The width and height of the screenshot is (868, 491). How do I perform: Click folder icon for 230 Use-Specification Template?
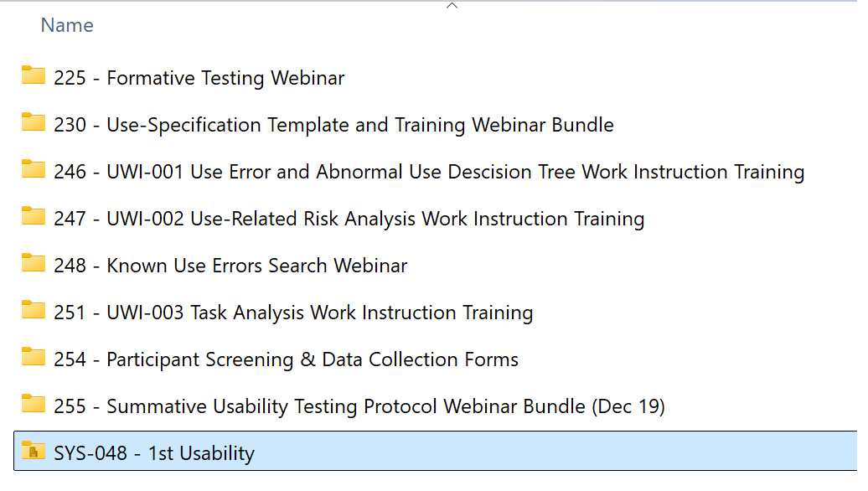point(34,123)
